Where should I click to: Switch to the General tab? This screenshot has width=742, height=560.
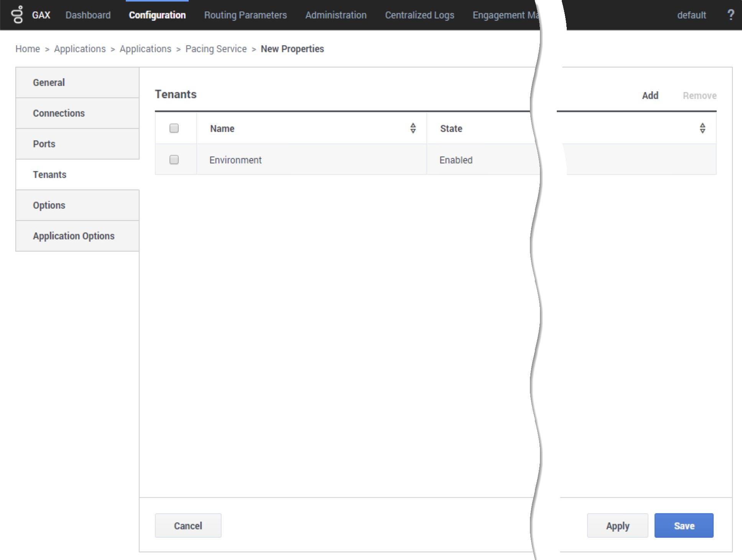(49, 82)
